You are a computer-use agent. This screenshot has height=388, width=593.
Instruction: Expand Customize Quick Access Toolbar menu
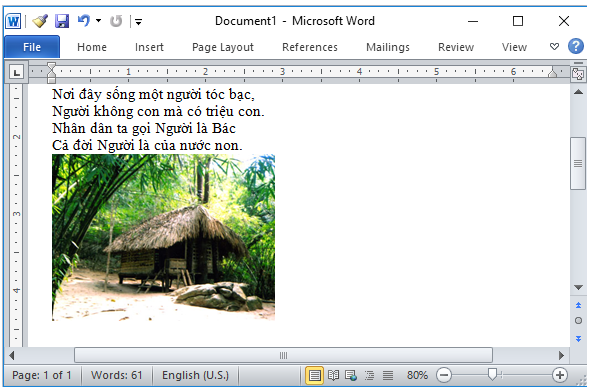(138, 22)
